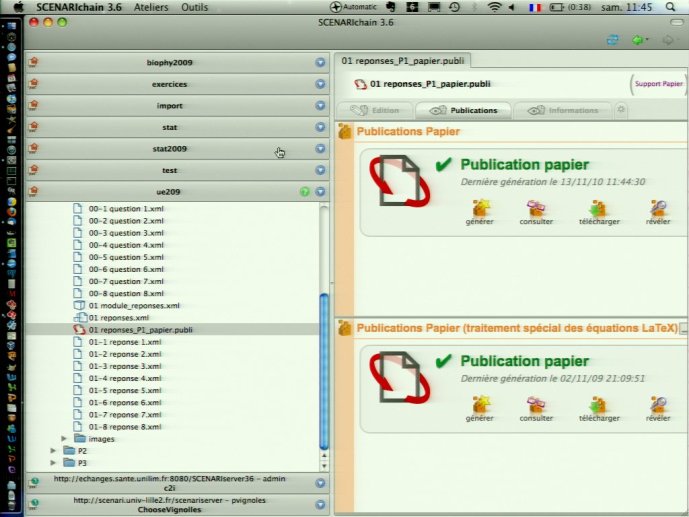This screenshot has height=517, width=689.
Task: Click the workshop icon left of exercices
Action: tap(33, 83)
